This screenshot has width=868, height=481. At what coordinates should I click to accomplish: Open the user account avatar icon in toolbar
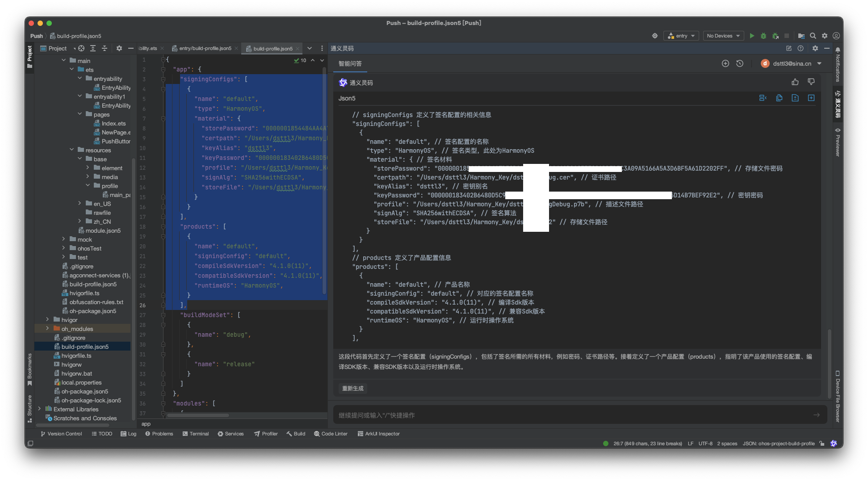(x=836, y=36)
